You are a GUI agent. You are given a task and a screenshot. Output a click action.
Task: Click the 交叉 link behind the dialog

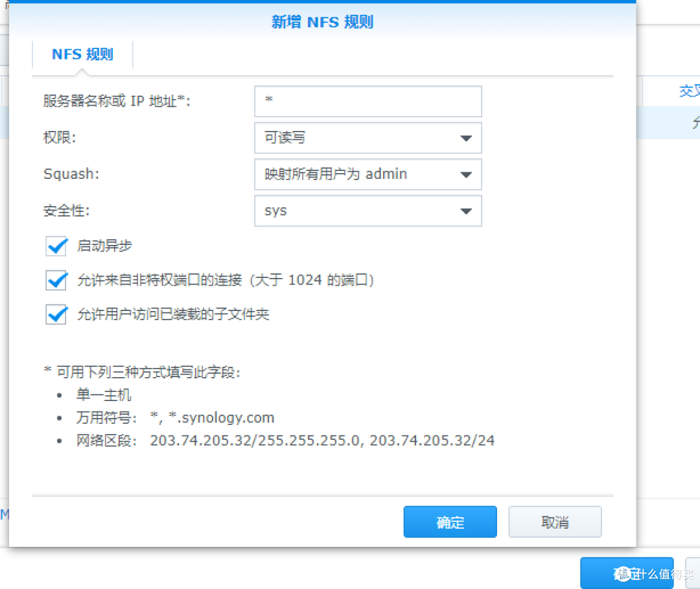[x=689, y=91]
